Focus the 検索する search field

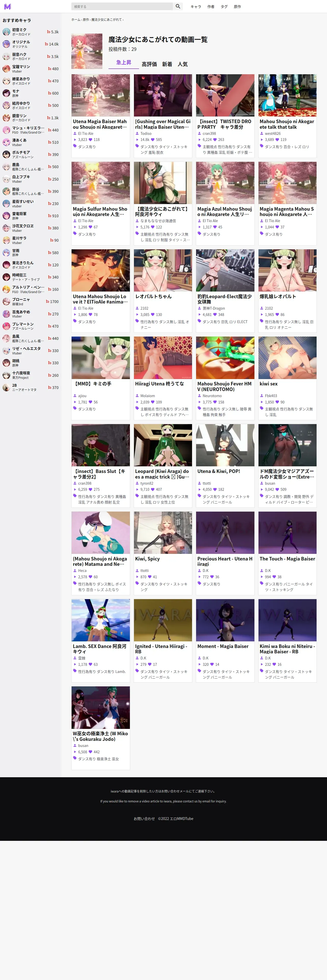pos(122,6)
